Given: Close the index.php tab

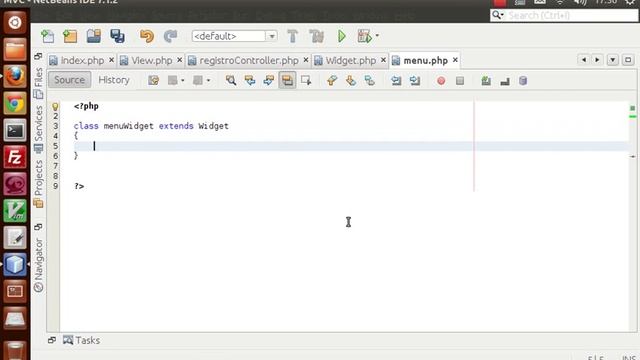Looking at the screenshot, I should [x=111, y=60].
